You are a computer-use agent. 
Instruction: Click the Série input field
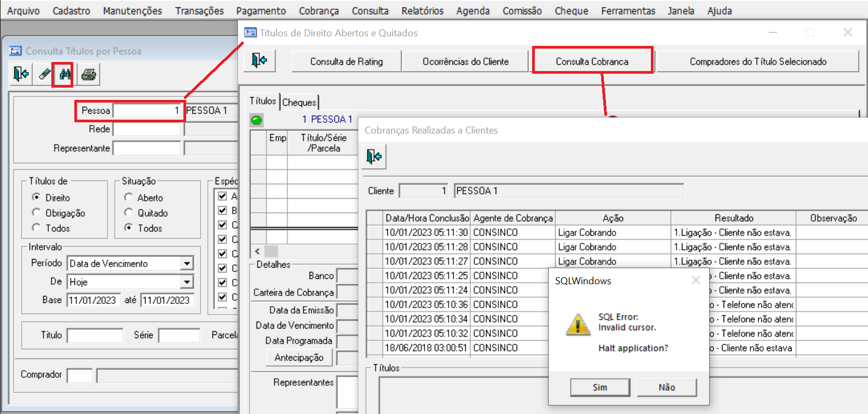179,335
